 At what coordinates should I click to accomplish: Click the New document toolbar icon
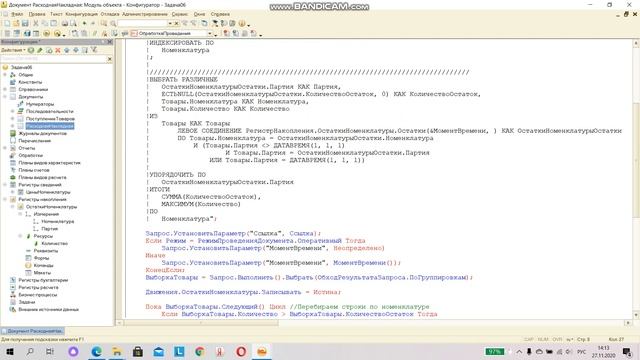pyautogui.click(x=7, y=23)
